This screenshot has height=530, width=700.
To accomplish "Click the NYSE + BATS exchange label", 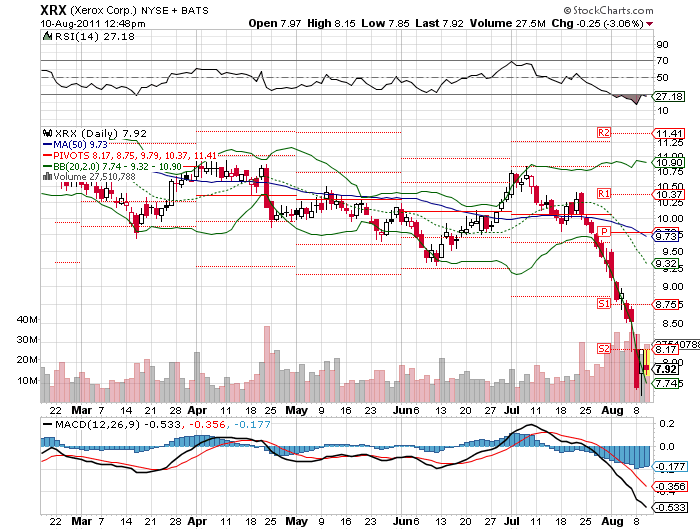I will (x=175, y=10).
